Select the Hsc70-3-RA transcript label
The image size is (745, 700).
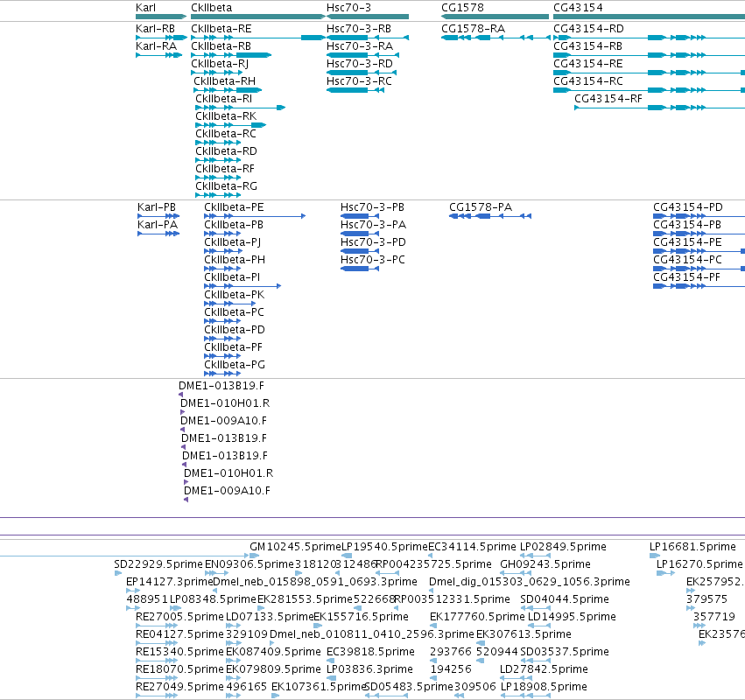pyautogui.click(x=360, y=46)
